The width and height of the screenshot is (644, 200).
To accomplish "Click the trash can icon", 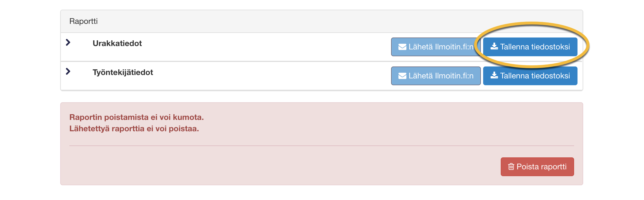I will pyautogui.click(x=511, y=166).
